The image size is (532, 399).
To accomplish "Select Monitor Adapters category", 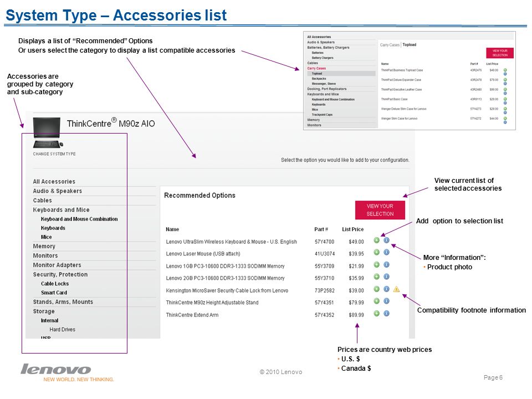I will pyautogui.click(x=57, y=265).
